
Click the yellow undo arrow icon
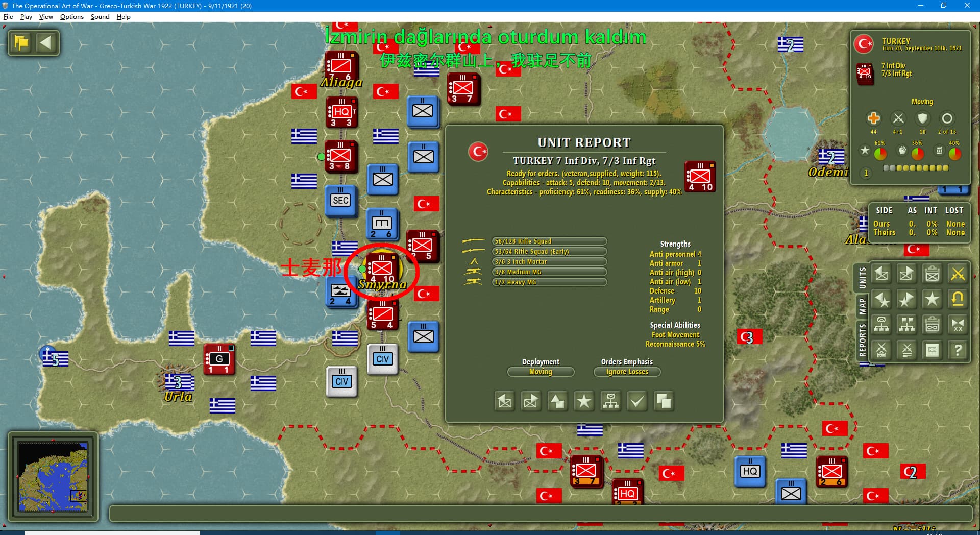[958, 299]
